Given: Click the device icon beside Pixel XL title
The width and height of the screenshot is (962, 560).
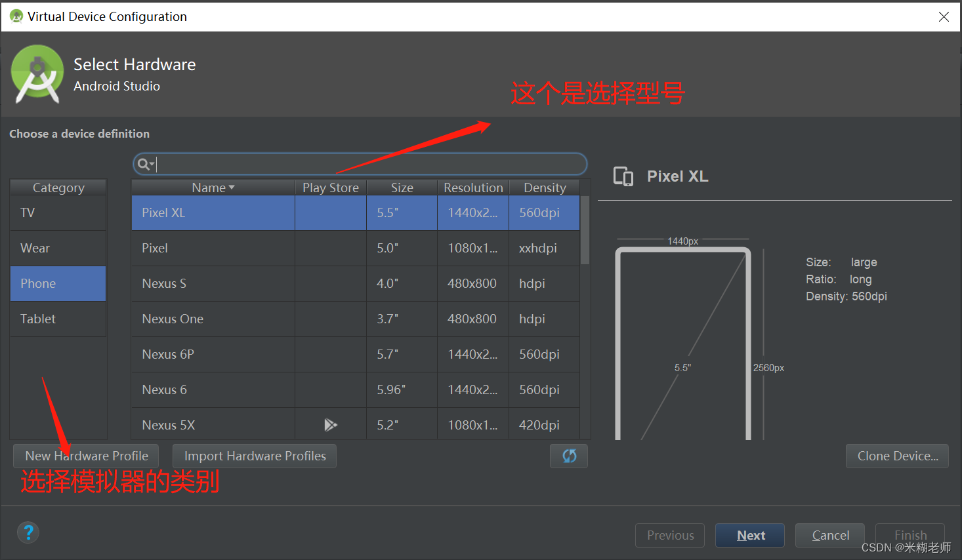Looking at the screenshot, I should click(623, 176).
